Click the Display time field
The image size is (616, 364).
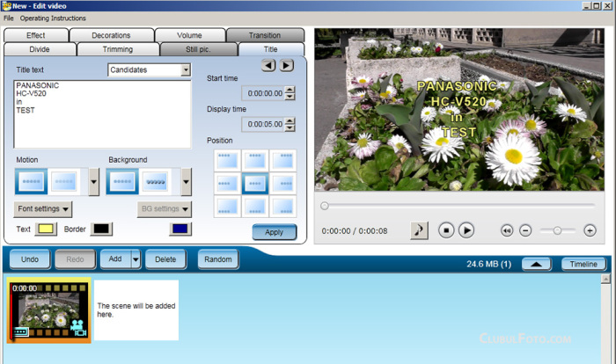click(263, 124)
